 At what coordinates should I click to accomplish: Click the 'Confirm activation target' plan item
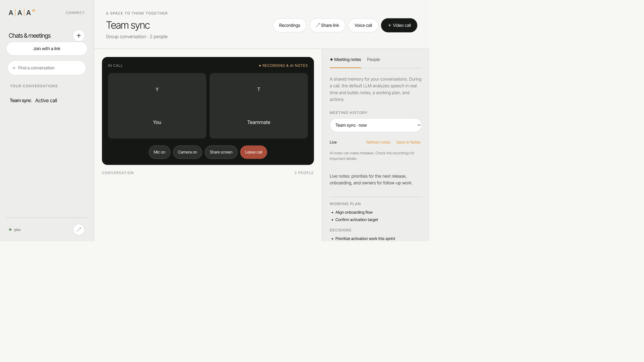pyautogui.click(x=357, y=220)
